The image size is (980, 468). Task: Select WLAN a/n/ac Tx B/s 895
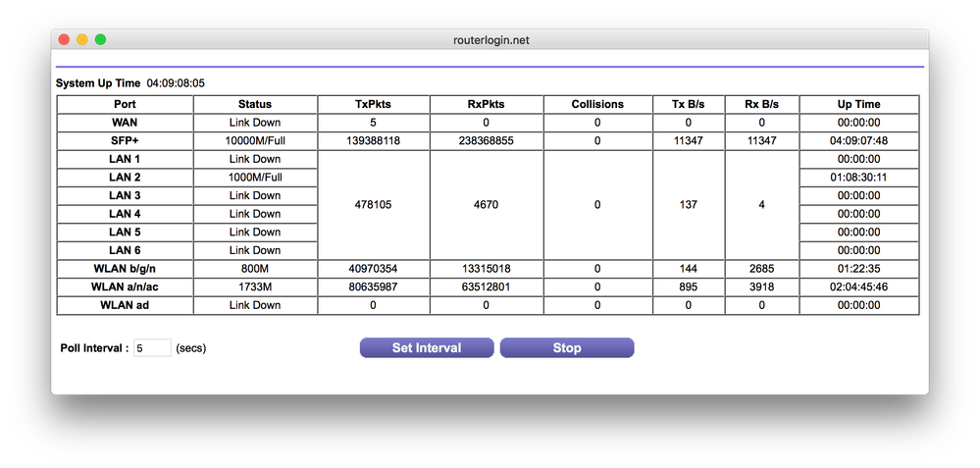pos(688,286)
